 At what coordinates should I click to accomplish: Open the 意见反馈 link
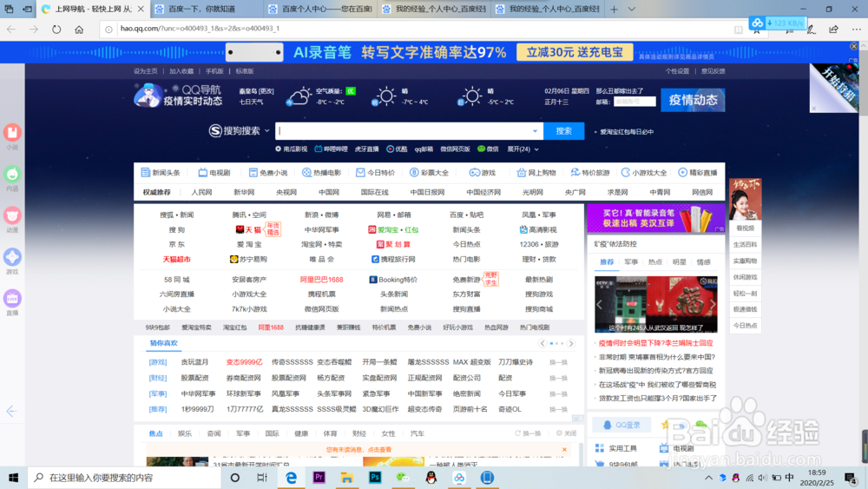[713, 71]
